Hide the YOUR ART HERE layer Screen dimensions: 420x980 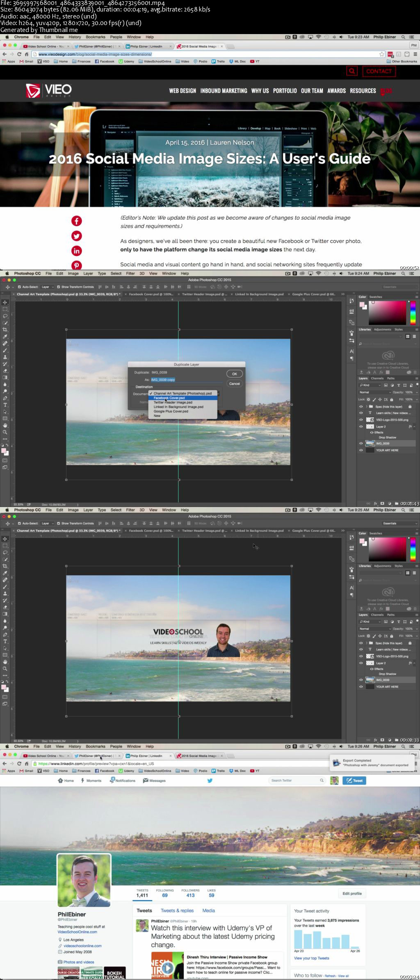click(361, 686)
